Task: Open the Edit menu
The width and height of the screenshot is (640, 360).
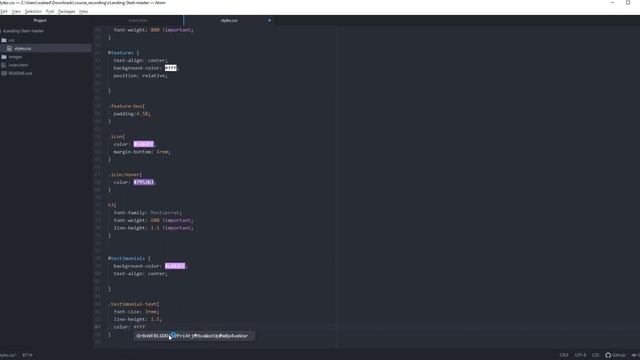Action: point(4,12)
